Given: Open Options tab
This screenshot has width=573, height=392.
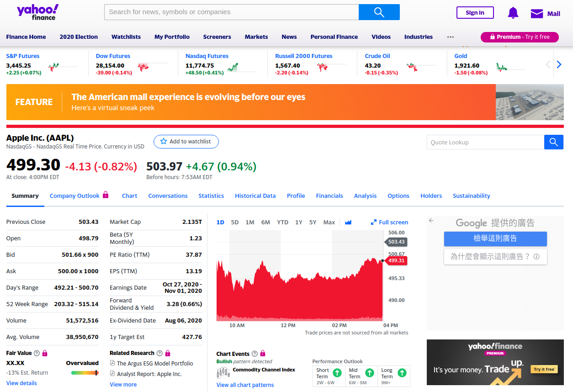Looking at the screenshot, I should click(398, 196).
